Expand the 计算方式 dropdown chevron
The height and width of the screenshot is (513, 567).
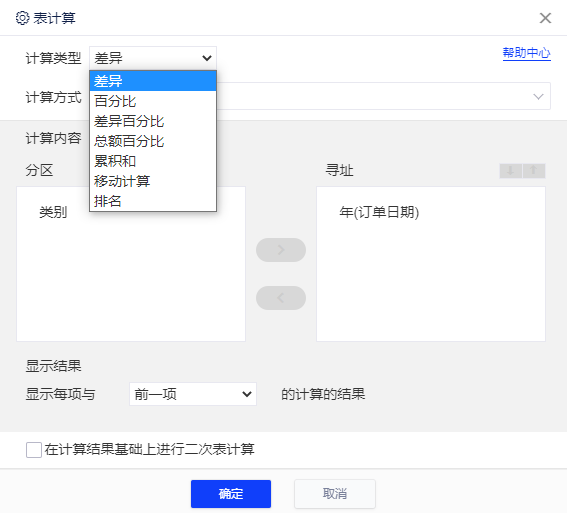(538, 97)
